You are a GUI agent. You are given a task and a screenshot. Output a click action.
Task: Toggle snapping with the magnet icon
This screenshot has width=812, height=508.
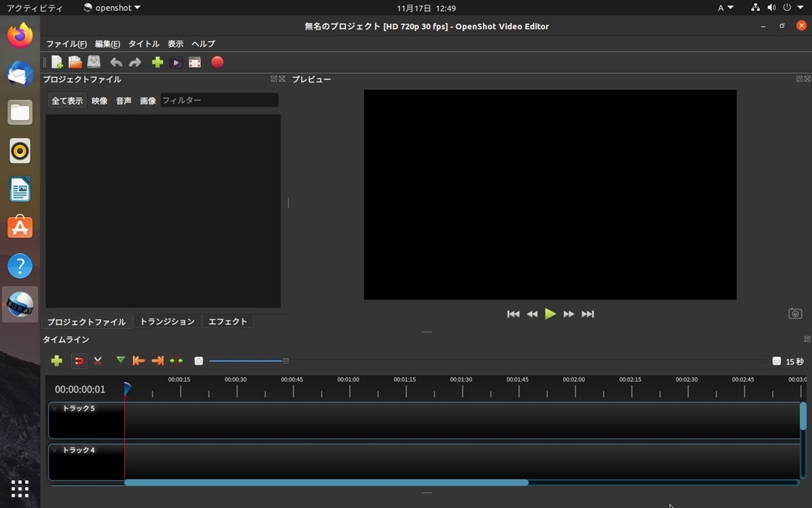79,361
